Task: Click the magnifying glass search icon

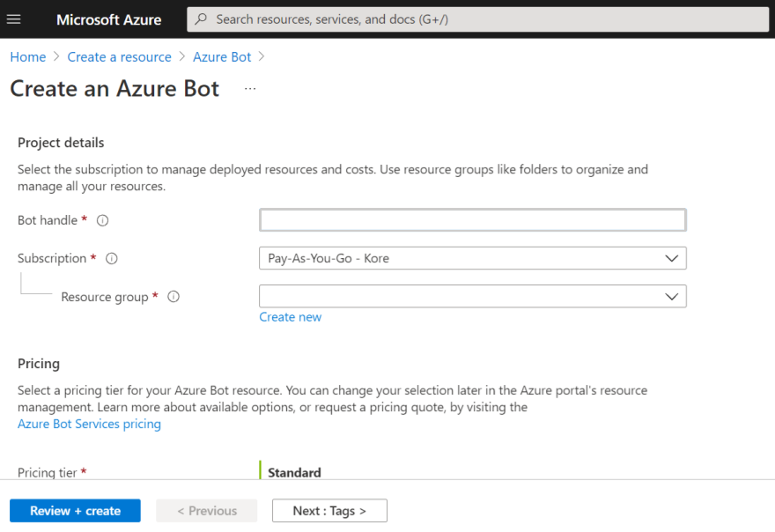Action: point(201,19)
